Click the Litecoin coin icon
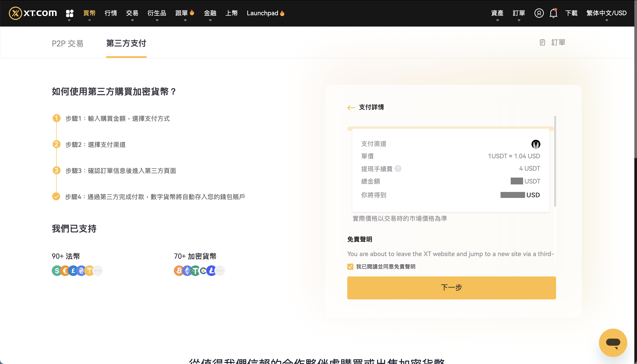637x364 pixels. 211,270
